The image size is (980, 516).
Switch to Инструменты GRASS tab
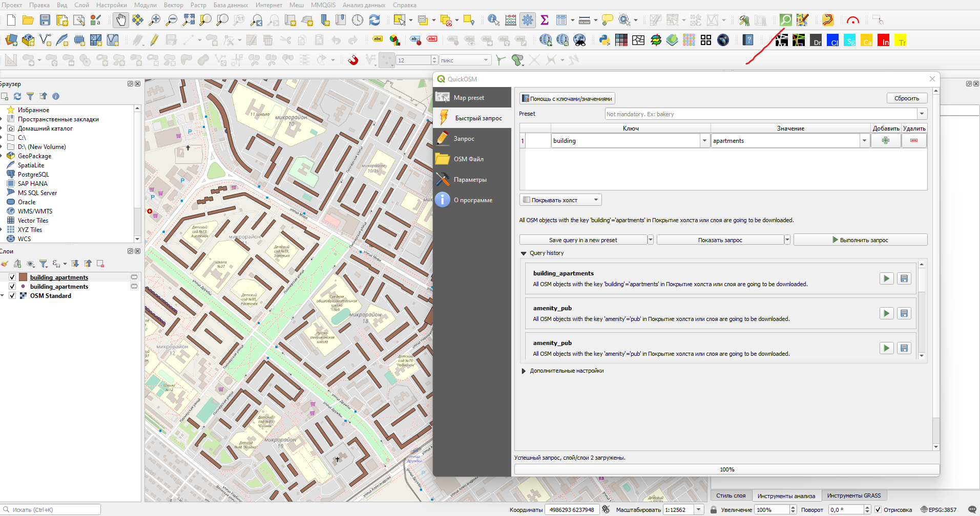[x=853, y=496]
